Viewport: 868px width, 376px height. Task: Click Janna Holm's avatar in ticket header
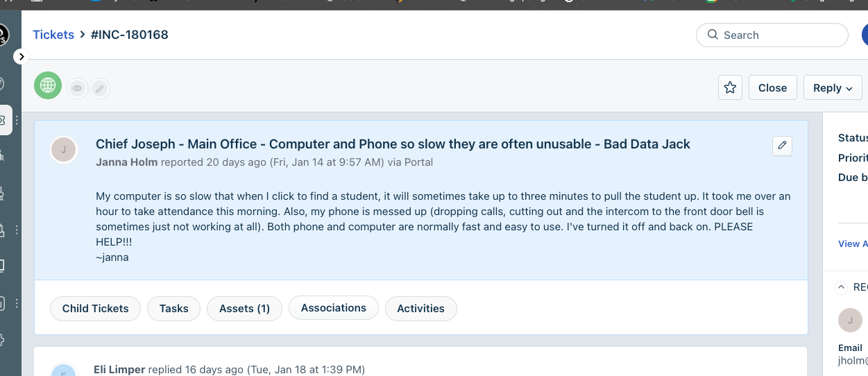[64, 149]
